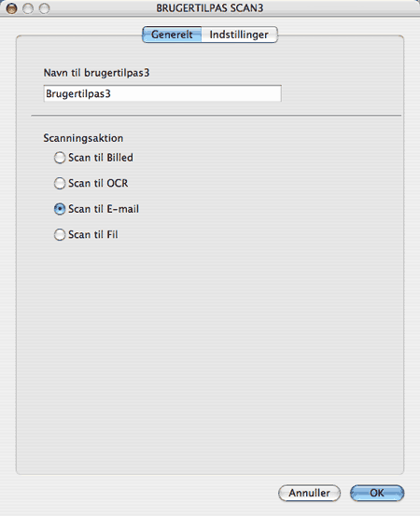The image size is (420, 516).
Task: Choose the Scan til OCR radio button
Action: (60, 183)
